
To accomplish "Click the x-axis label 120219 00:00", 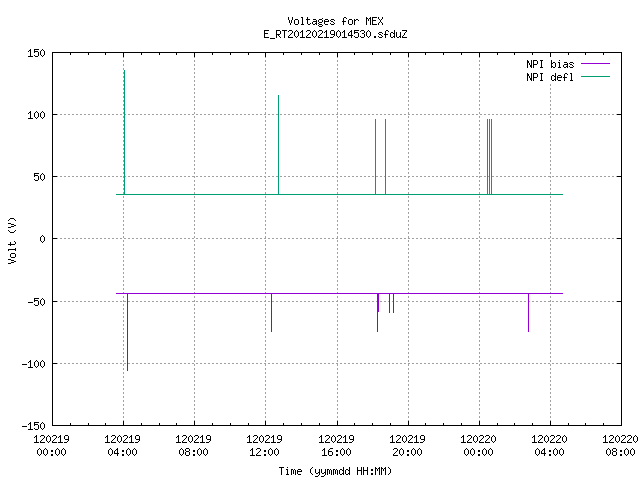I will (51, 446).
